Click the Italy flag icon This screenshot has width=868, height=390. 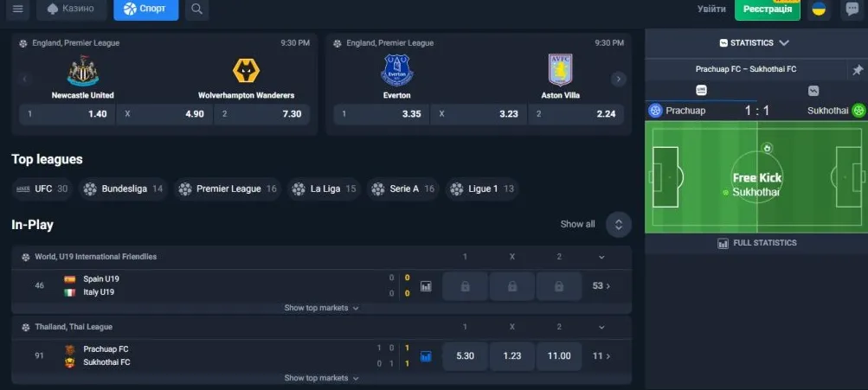pyautogui.click(x=70, y=292)
